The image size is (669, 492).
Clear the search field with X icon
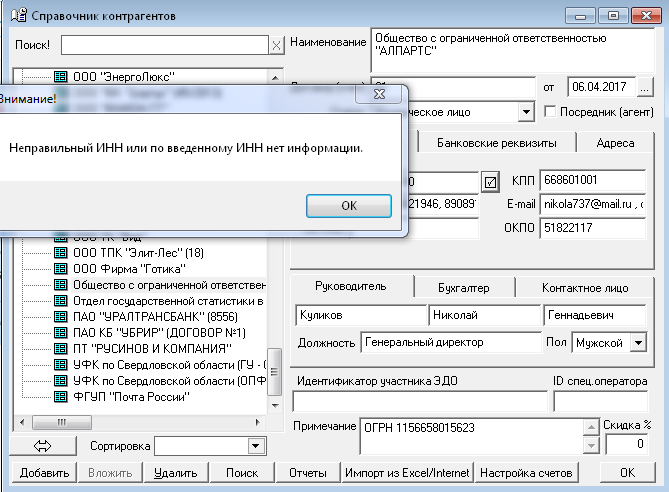276,46
